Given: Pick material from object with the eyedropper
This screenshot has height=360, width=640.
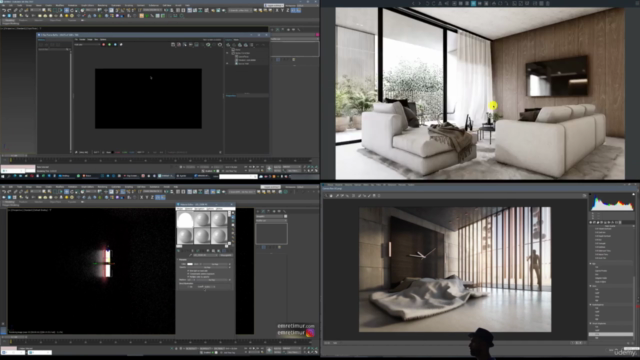Looking at the screenshot, I should point(190,255).
